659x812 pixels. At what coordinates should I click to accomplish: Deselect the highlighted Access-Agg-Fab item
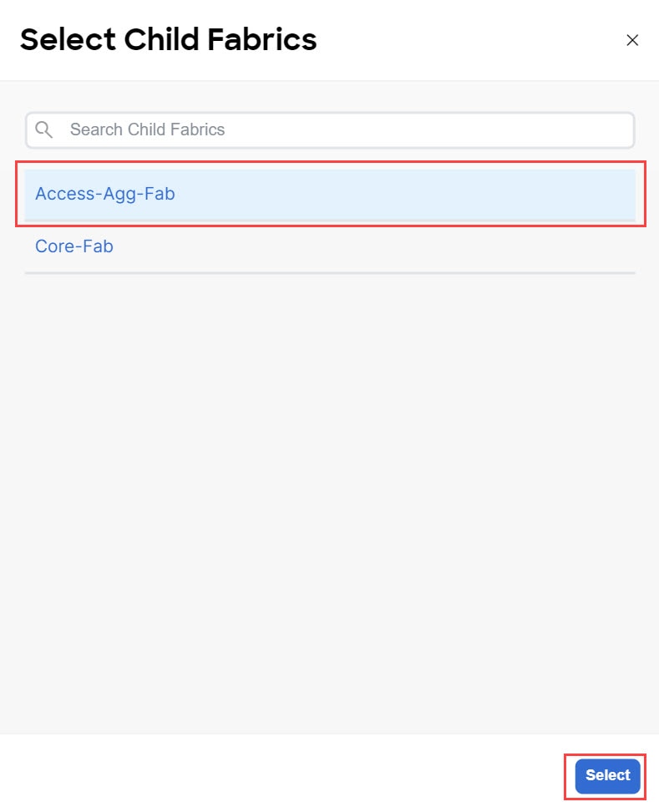click(330, 194)
